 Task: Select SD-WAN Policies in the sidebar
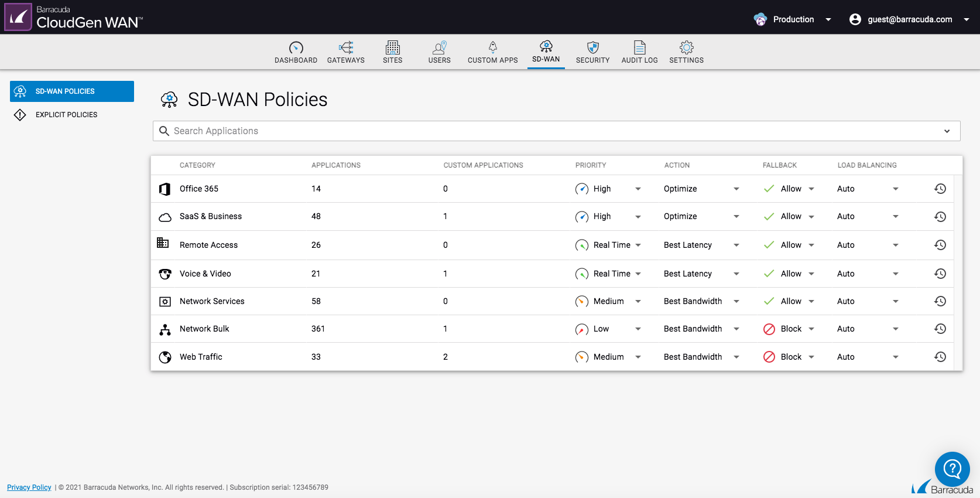click(x=72, y=91)
